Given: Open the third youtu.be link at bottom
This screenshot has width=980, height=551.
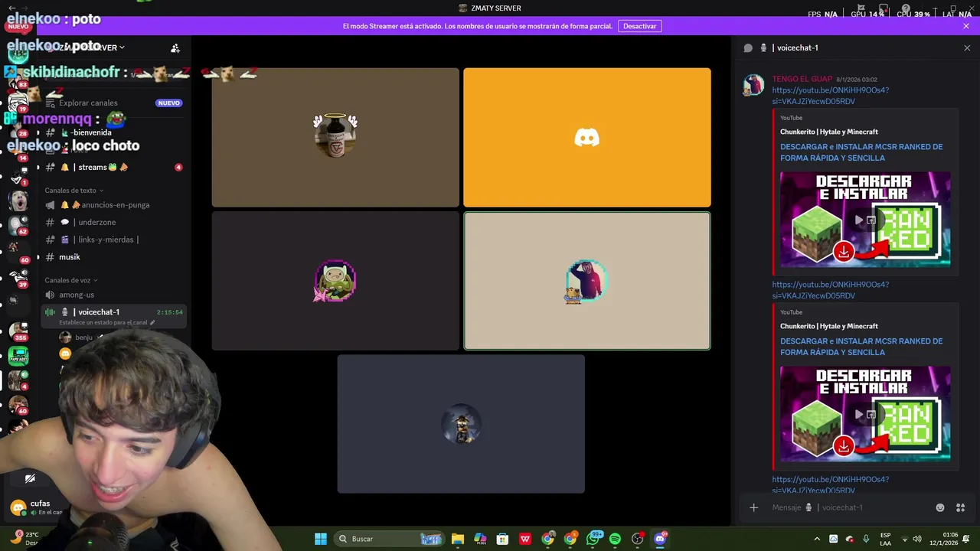Looking at the screenshot, I should pos(830,484).
